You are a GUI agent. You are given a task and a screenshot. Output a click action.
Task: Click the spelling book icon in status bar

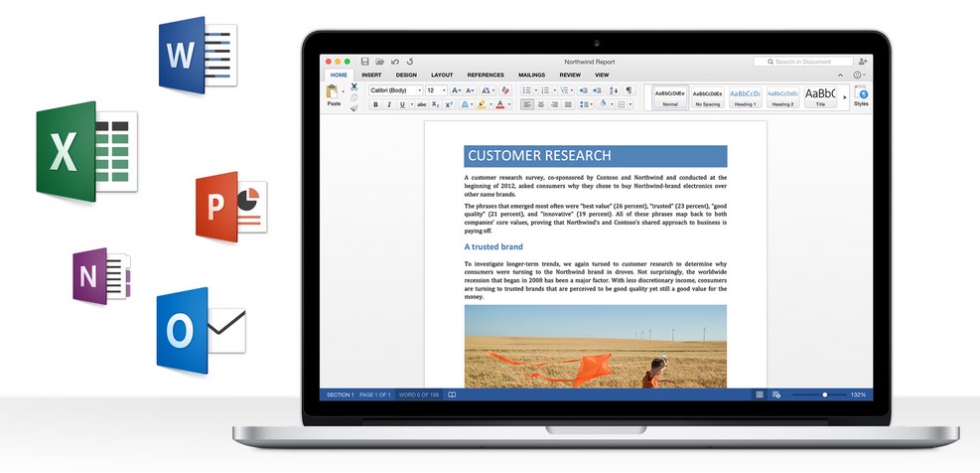pyautogui.click(x=452, y=394)
